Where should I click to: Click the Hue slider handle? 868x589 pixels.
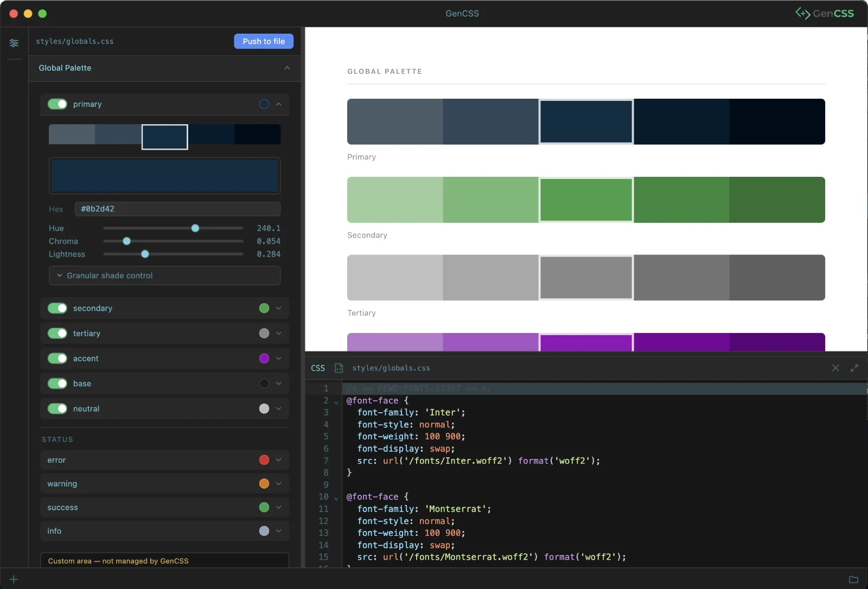195,228
